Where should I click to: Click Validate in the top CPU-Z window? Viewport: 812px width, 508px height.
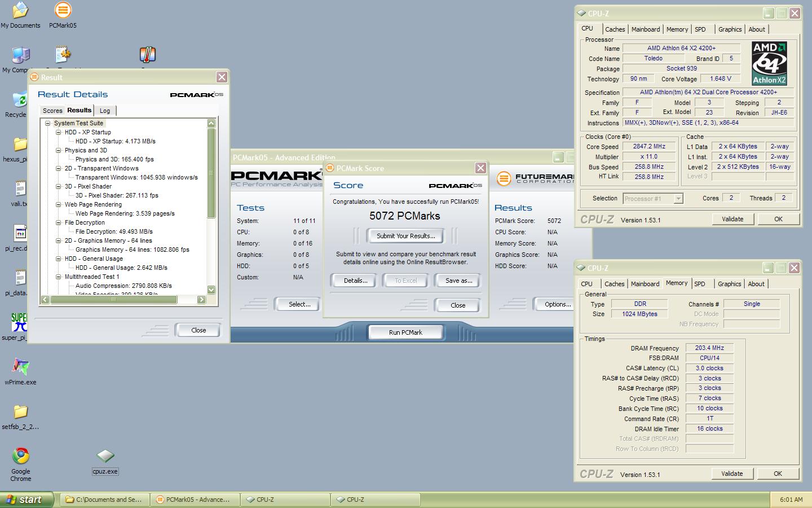pos(732,219)
